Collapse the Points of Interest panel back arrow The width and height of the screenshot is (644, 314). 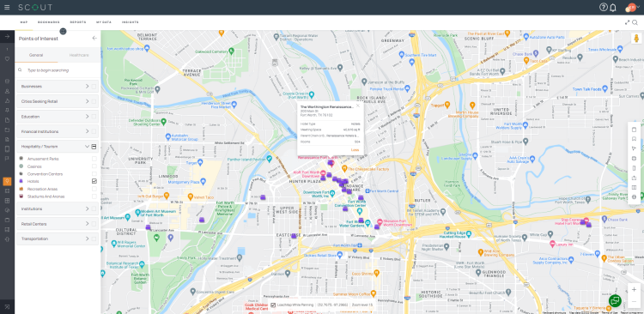point(94,38)
